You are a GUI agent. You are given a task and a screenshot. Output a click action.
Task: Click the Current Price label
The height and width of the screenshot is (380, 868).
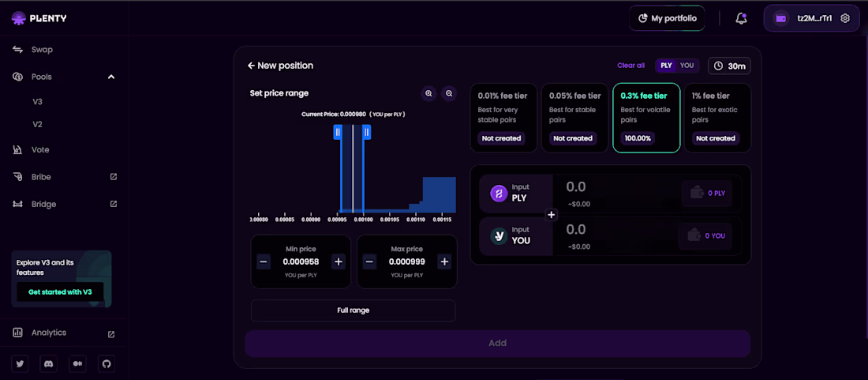tap(354, 114)
